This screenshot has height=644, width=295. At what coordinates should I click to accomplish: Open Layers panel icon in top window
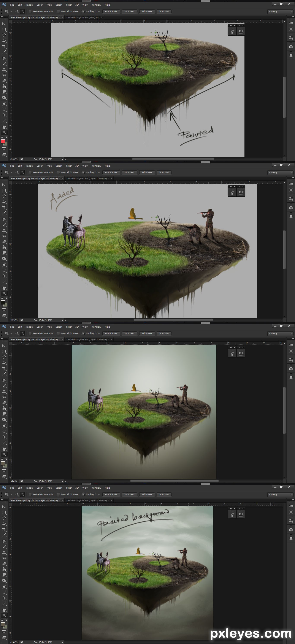pyautogui.click(x=291, y=55)
